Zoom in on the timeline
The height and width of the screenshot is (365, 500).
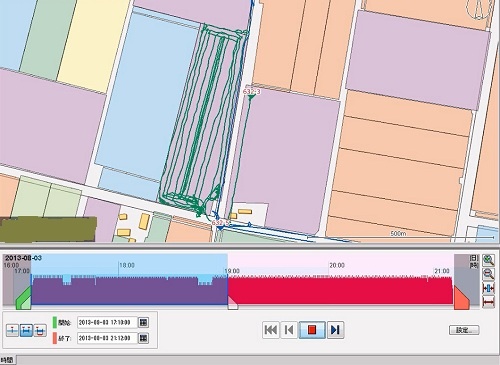(x=488, y=260)
